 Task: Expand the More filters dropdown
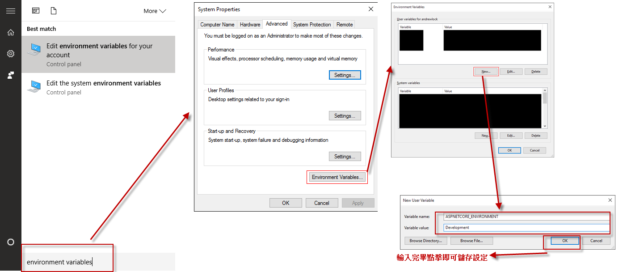pyautogui.click(x=155, y=11)
